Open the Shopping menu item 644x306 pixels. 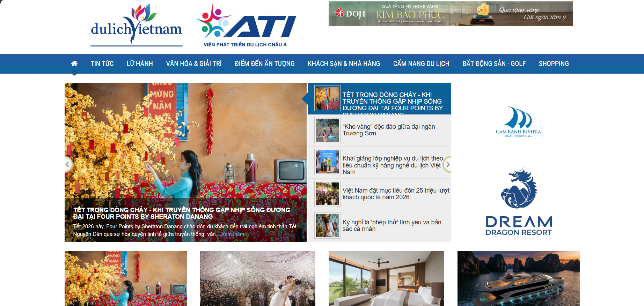(554, 64)
